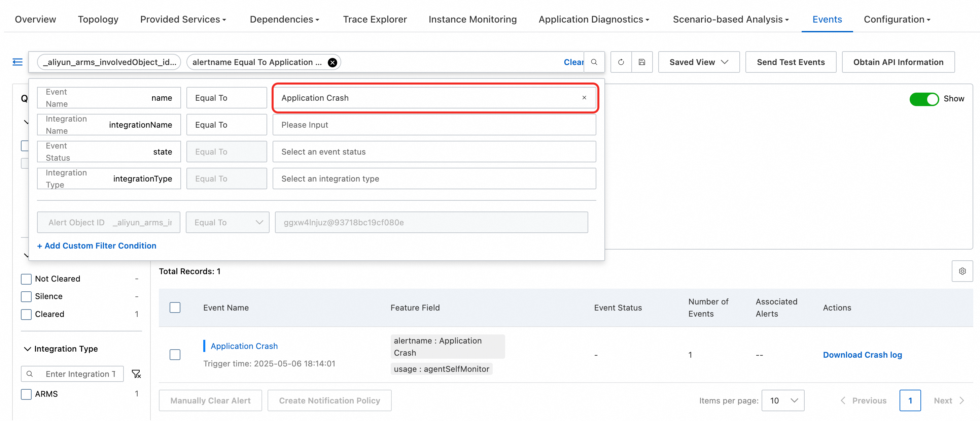980x421 pixels.
Task: Clear the Application Crash input value
Action: (584, 98)
